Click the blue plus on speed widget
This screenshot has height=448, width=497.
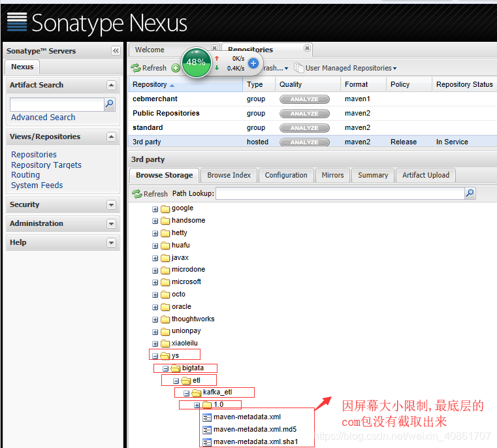tap(253, 63)
